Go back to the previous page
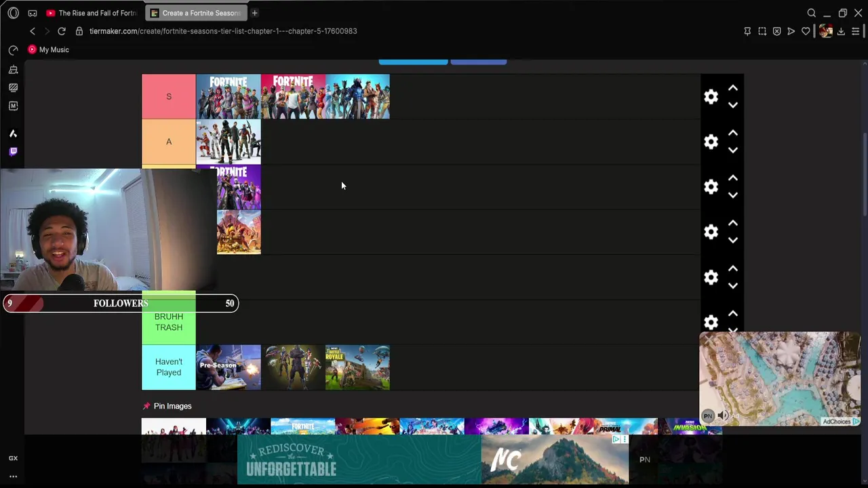Image resolution: width=868 pixels, height=488 pixels. pos(33,31)
